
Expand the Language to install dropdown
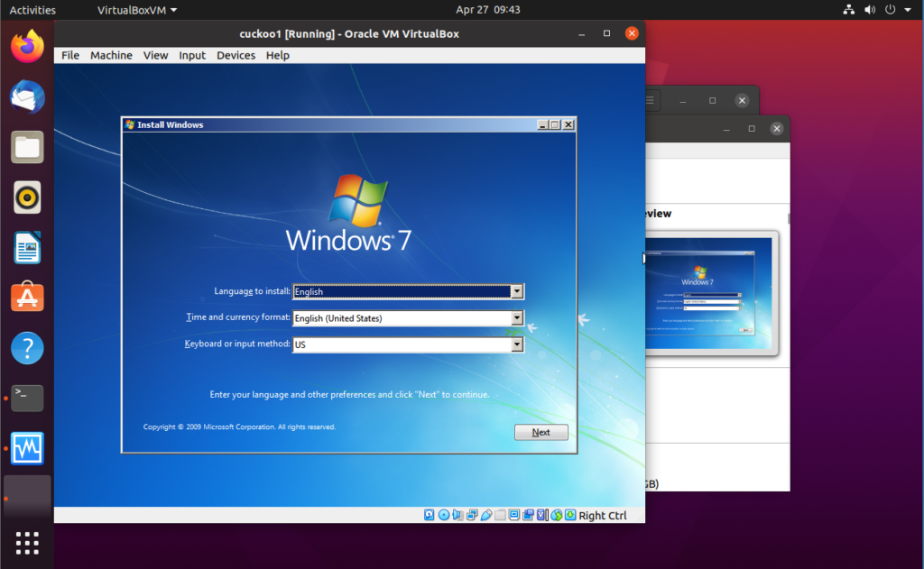pos(516,291)
